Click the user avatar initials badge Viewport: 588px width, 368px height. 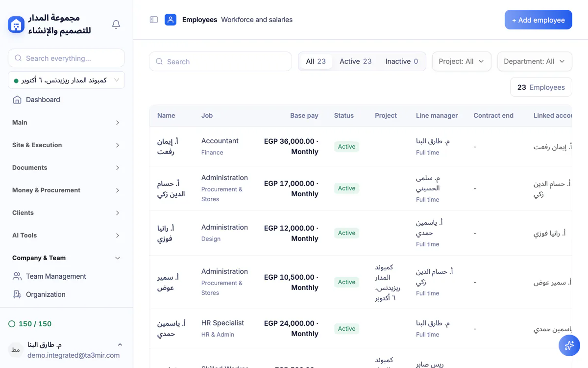coord(16,350)
